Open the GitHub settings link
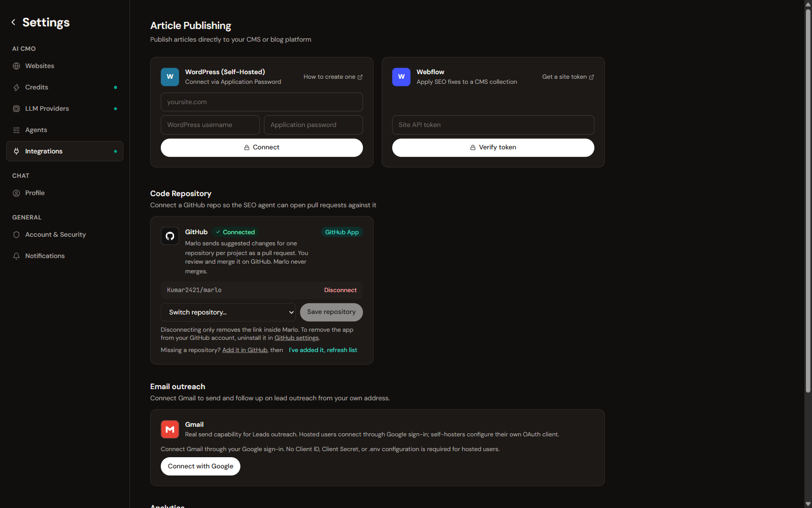The height and width of the screenshot is (508, 812). [296, 338]
